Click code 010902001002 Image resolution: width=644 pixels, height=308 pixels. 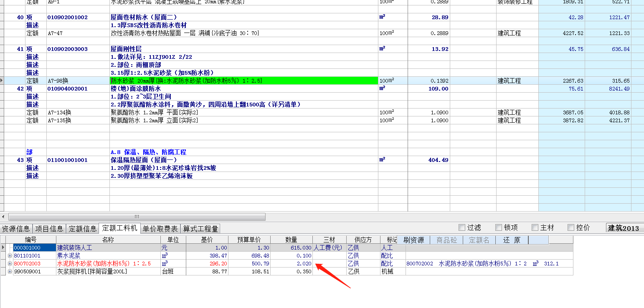(68, 18)
